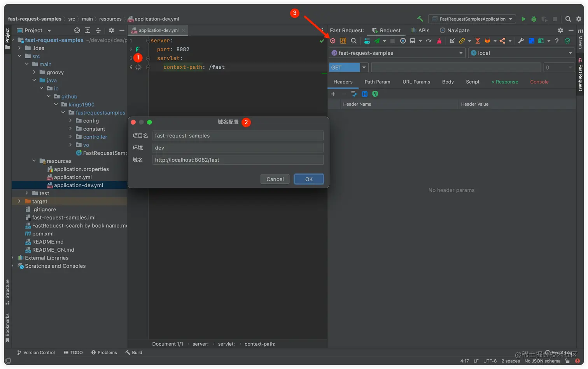588x369 pixels.
Task: Open the Version Control tool window
Action: click(36, 353)
